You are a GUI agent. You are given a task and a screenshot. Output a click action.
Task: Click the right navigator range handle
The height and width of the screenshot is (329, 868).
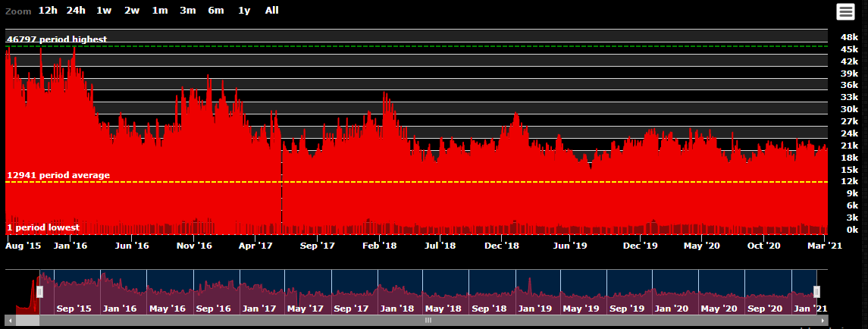[x=817, y=292]
